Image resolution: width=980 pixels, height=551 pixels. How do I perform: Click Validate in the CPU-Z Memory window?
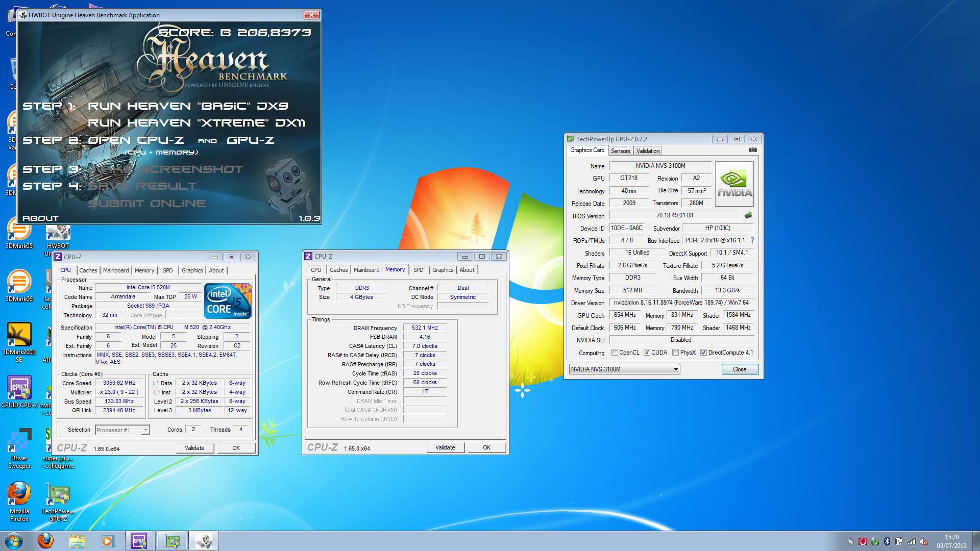point(445,447)
